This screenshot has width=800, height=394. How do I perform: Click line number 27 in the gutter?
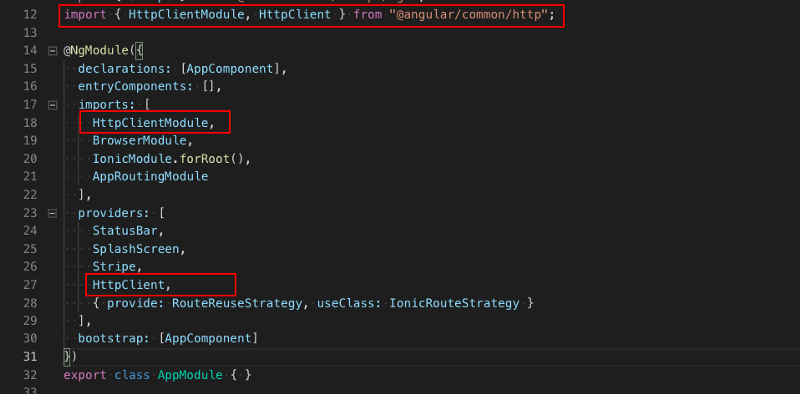pos(30,285)
